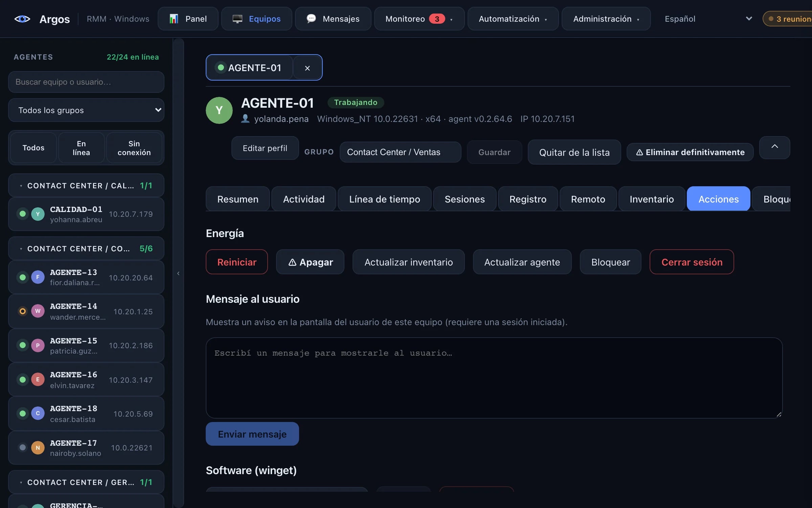Select the Todos filter
Screen dimensions: 812x508
point(33,148)
